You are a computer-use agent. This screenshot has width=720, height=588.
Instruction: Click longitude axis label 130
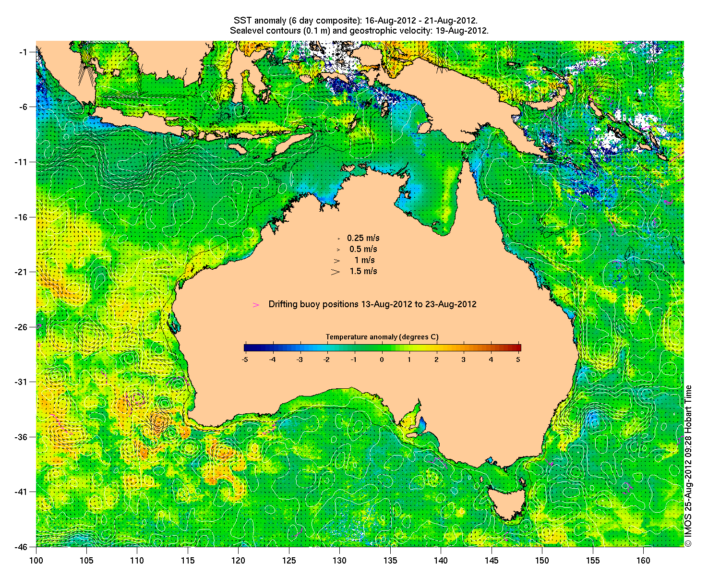coord(339,561)
